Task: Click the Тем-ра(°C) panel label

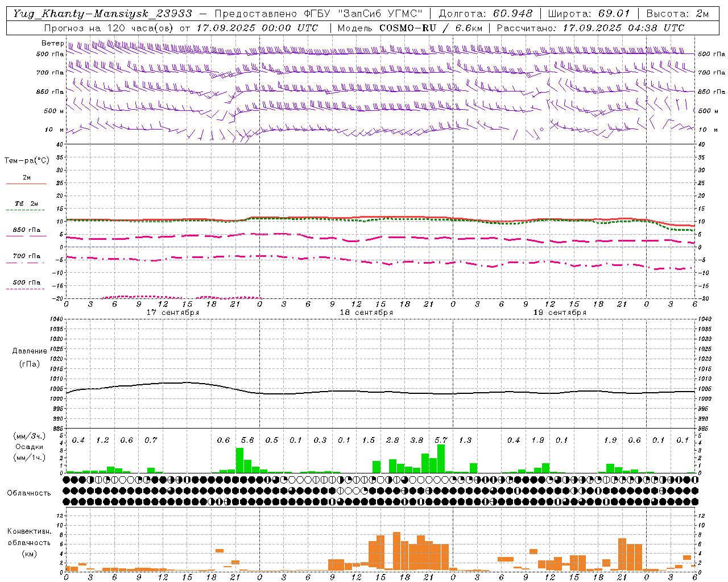Action: point(27,161)
